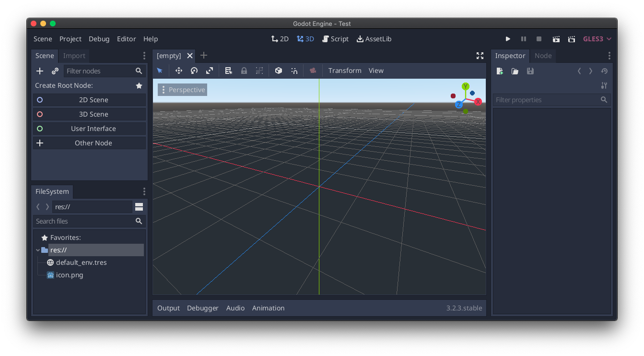Click the Y axis on the gizmo

[465, 86]
